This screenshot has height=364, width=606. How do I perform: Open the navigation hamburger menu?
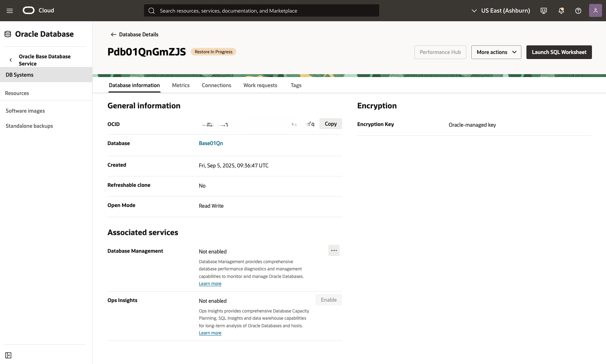point(10,10)
